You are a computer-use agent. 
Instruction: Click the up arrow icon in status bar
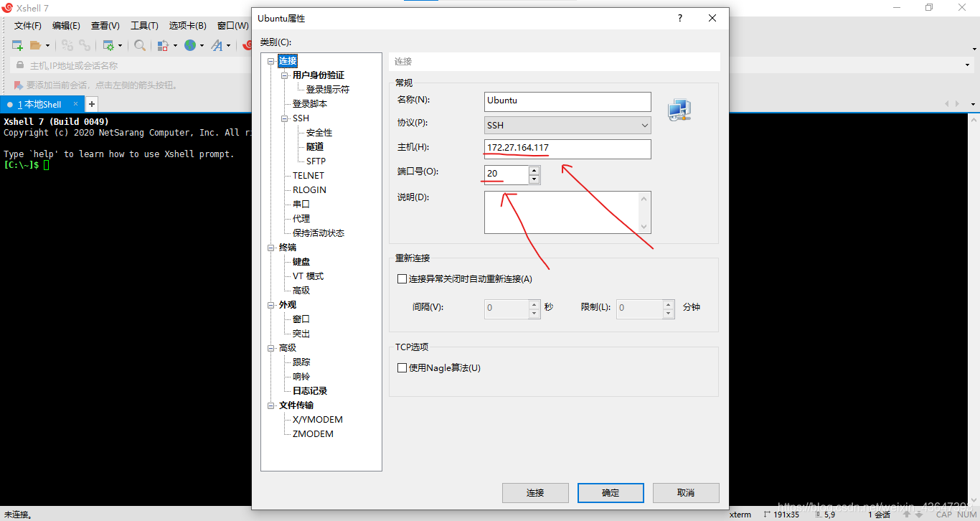point(908,514)
